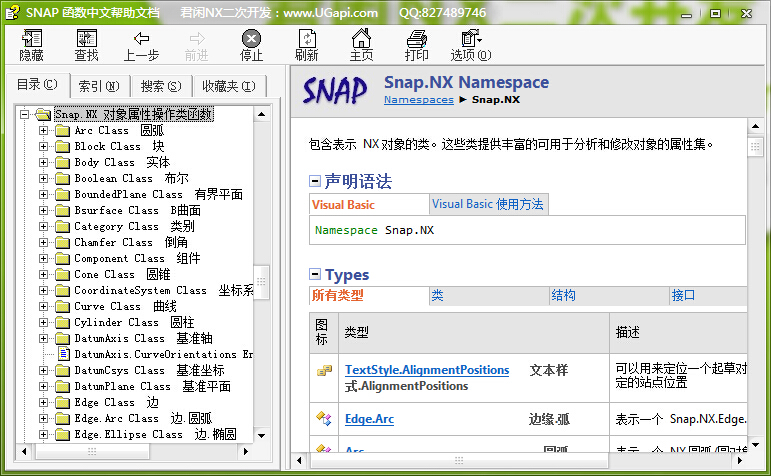Collapse the Snap.NX root tree node

[x=25, y=115]
